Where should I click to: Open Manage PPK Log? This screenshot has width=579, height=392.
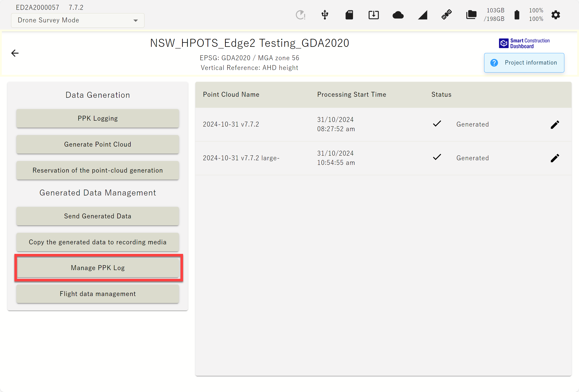(x=98, y=268)
